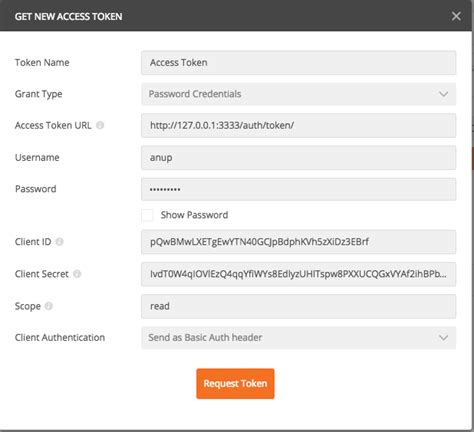Click the Scope field containing read
This screenshot has width=474, height=432.
tap(298, 306)
